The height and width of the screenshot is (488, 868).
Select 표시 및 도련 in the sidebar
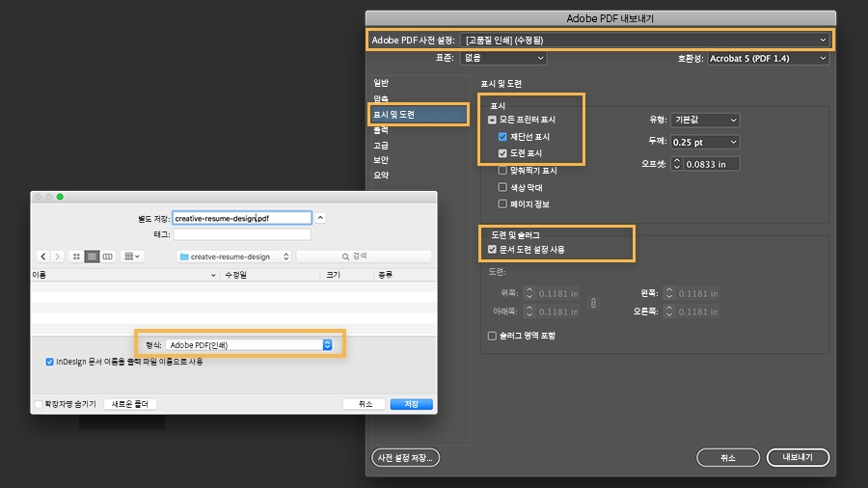(x=420, y=115)
